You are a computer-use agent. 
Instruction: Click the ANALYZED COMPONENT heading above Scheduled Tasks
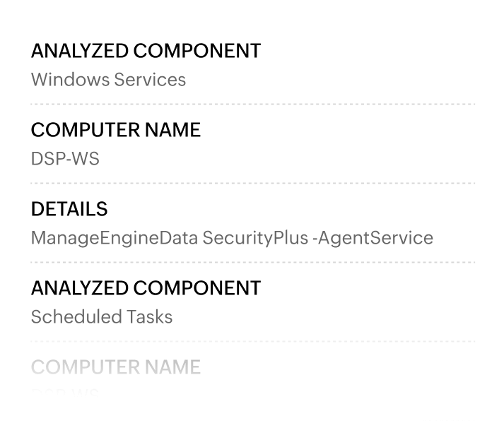coord(146,288)
